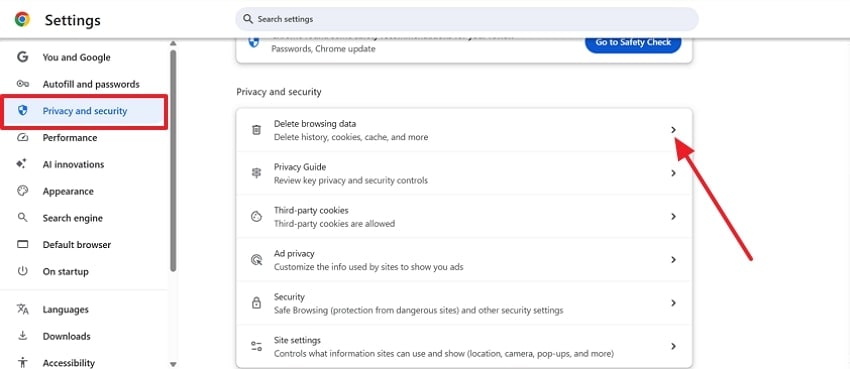Click the search magnifier icon in Search settings

pyautogui.click(x=248, y=19)
